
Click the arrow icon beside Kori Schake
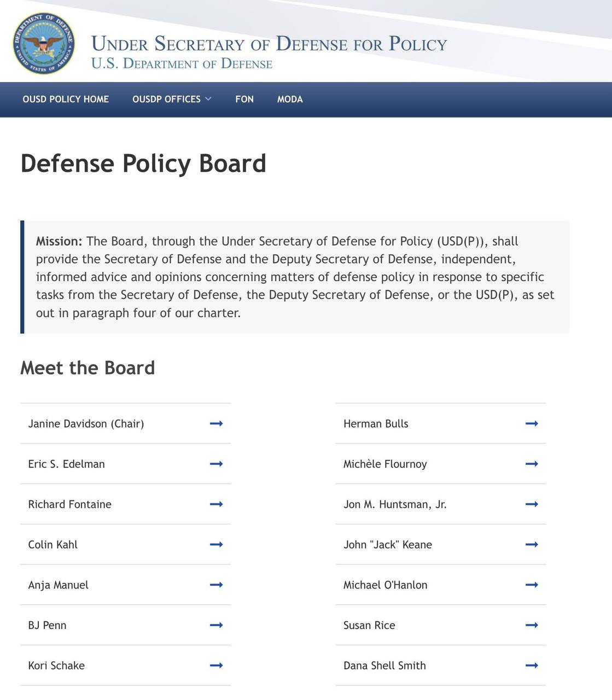coord(217,666)
